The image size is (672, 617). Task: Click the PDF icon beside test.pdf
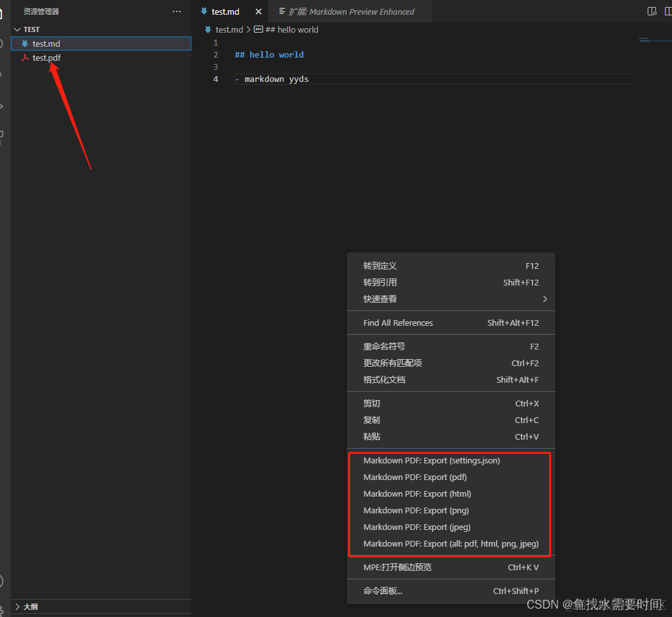(x=26, y=58)
